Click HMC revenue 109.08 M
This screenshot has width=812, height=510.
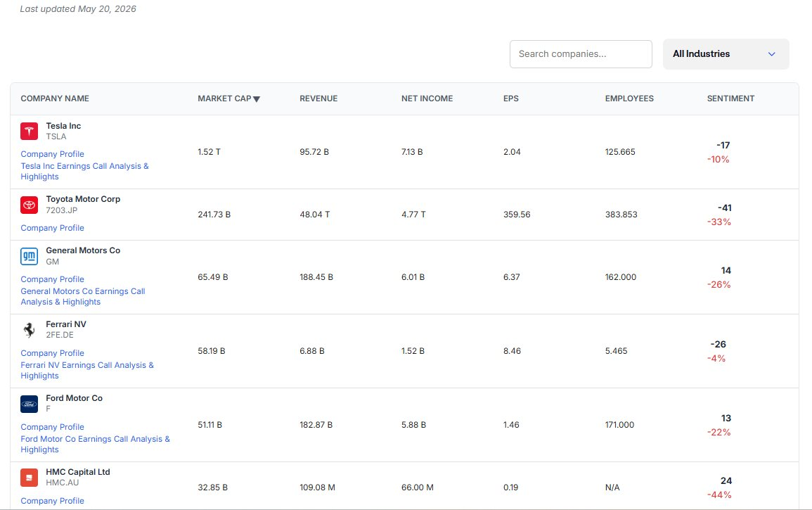pos(317,487)
